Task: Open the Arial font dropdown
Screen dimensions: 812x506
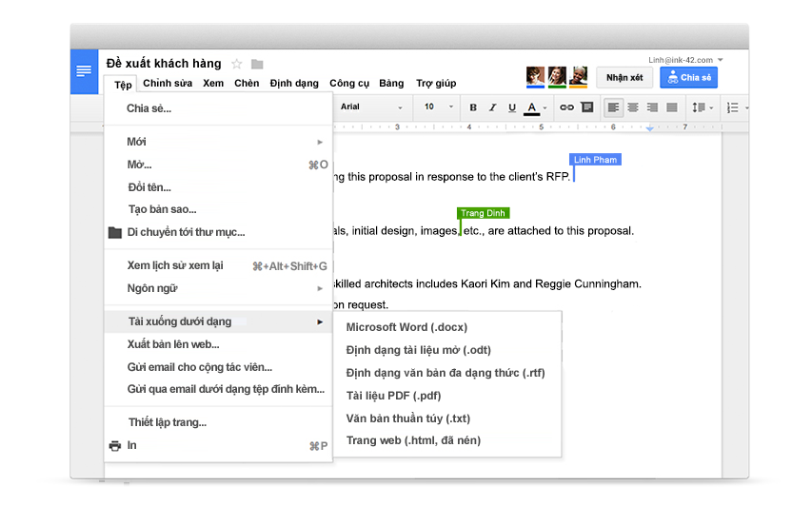Action: (x=371, y=107)
